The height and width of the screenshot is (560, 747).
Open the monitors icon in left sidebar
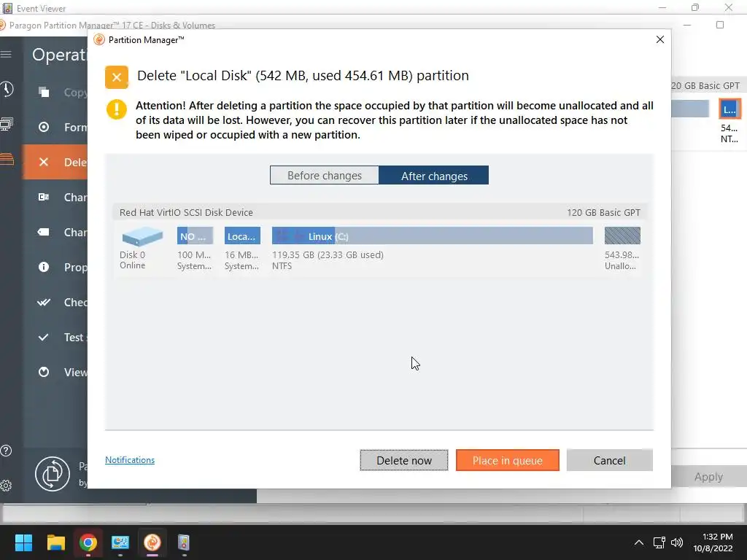(x=6, y=124)
